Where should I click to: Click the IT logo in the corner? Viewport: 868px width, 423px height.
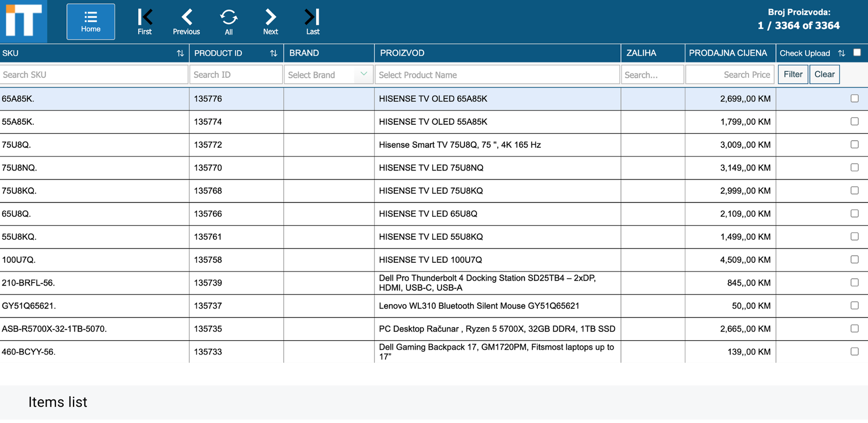tap(24, 21)
